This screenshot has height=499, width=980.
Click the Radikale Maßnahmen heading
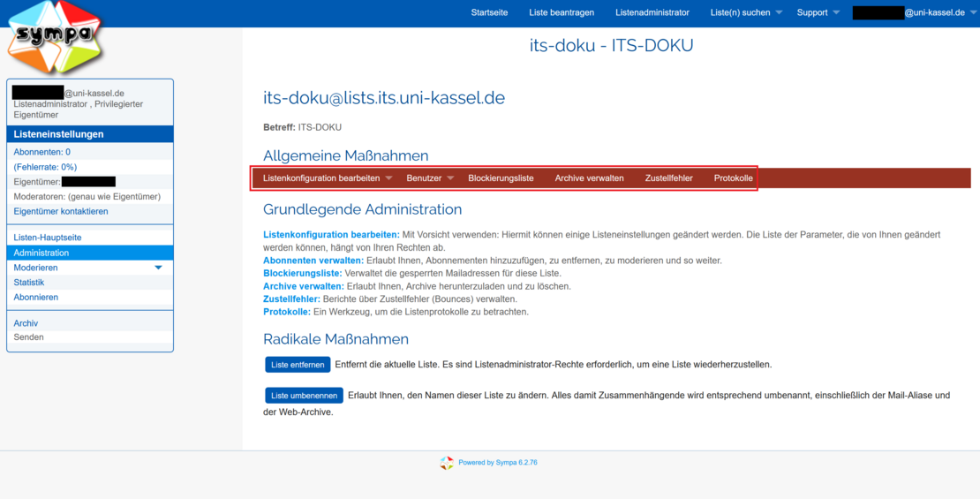click(x=336, y=339)
